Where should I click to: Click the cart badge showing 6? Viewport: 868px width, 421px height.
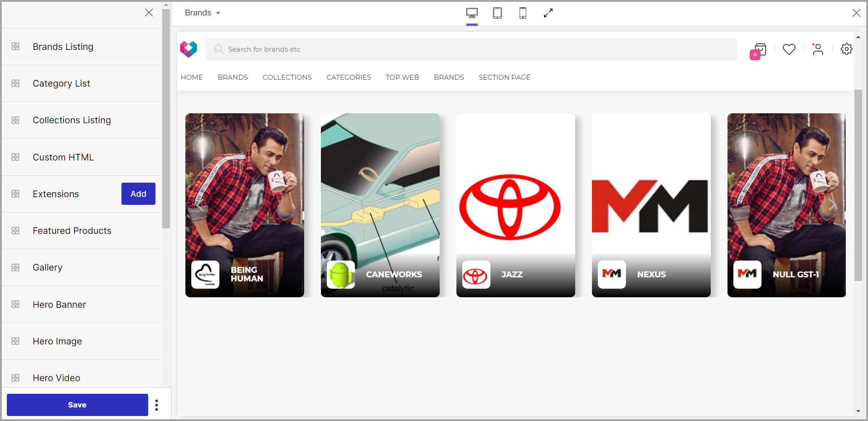pos(755,54)
